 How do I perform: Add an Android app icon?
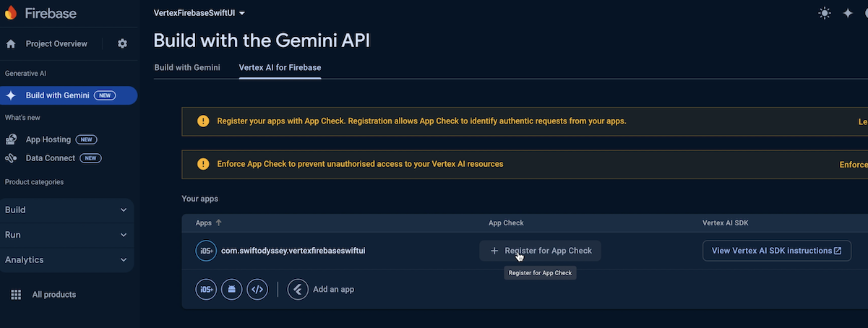[231, 290]
